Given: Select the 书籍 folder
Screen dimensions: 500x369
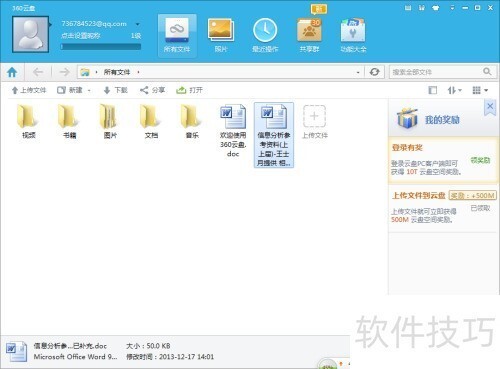Looking at the screenshot, I should coord(69,121).
